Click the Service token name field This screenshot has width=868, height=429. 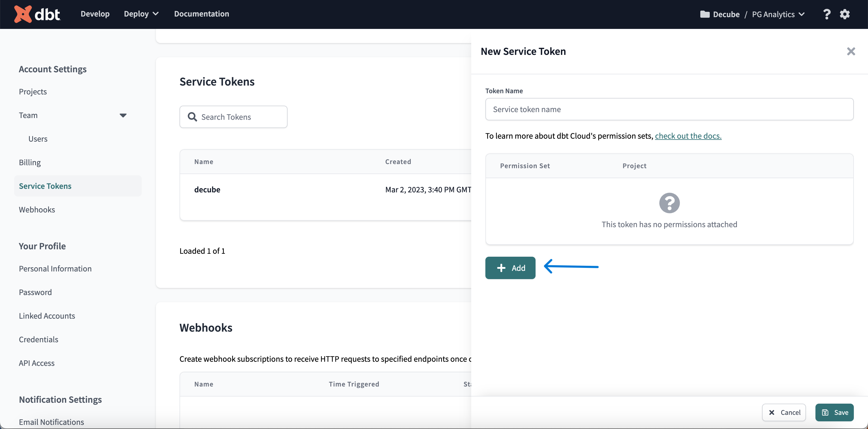point(669,109)
